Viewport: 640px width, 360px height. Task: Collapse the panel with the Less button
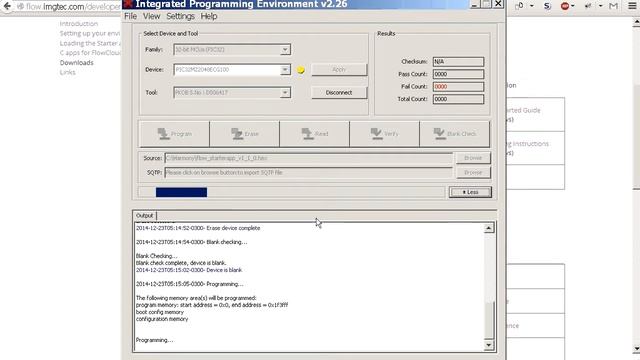(470, 192)
